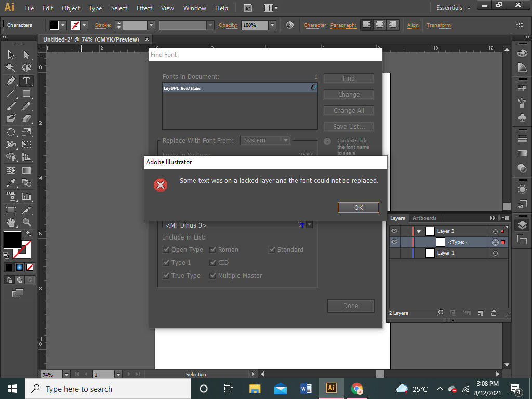Click the Save List button
This screenshot has height=399, width=532.
(349, 127)
